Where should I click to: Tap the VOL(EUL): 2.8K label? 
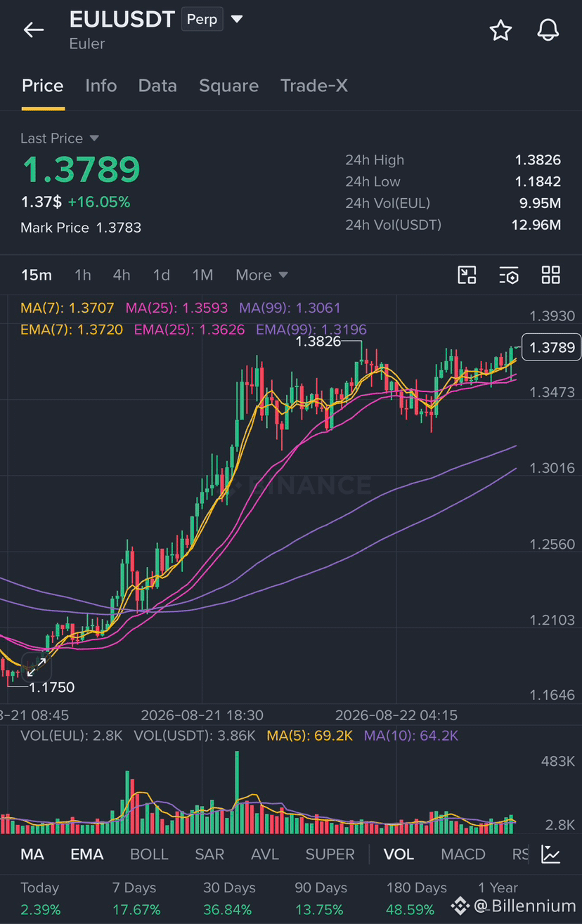pos(72,736)
